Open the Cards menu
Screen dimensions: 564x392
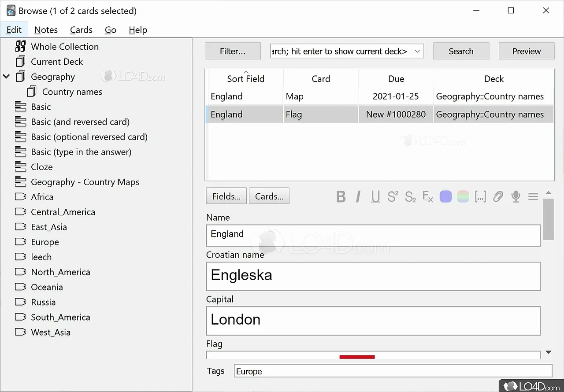pos(81,30)
